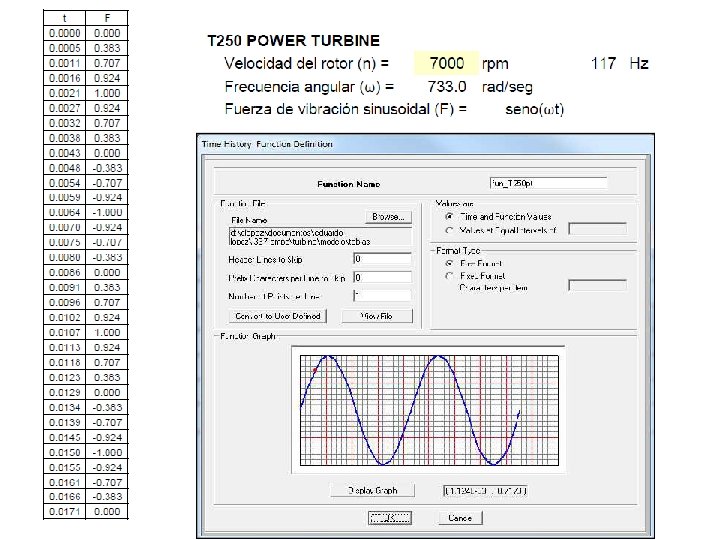Click the Characters per Item field

coord(597,286)
